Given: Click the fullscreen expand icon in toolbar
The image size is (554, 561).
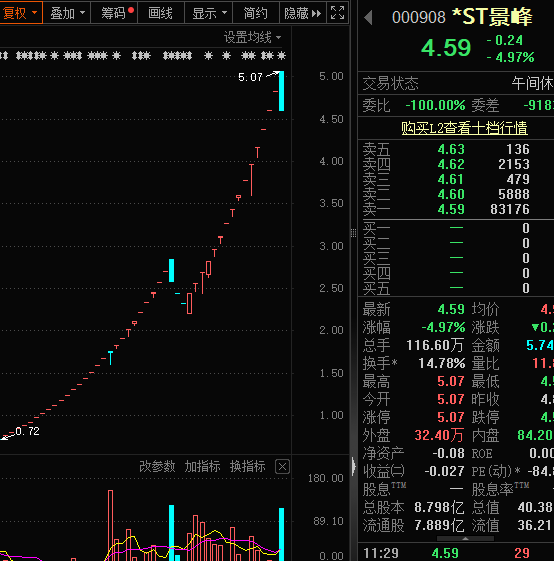Looking at the screenshot, I should [x=337, y=13].
